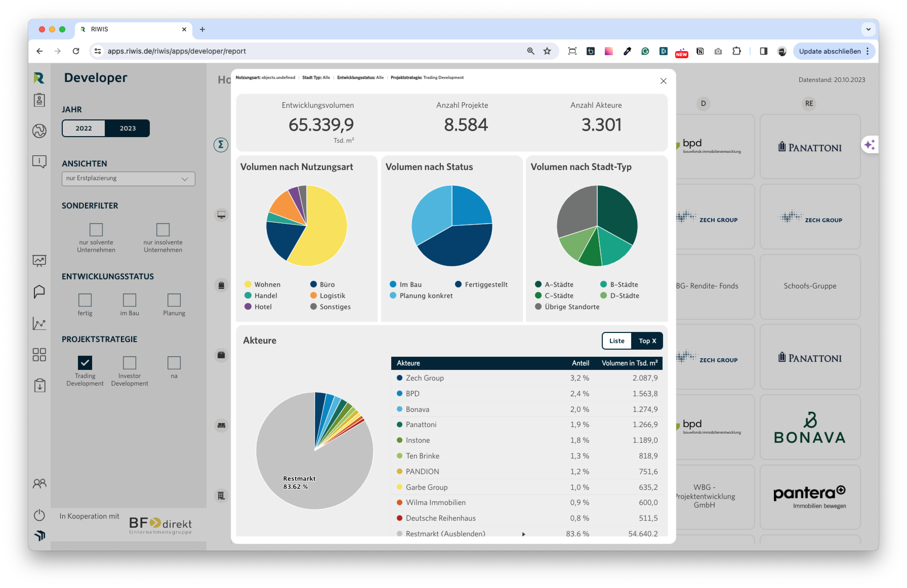Open Chrome three-dot menu
The width and height of the screenshot is (907, 588).
click(x=868, y=51)
